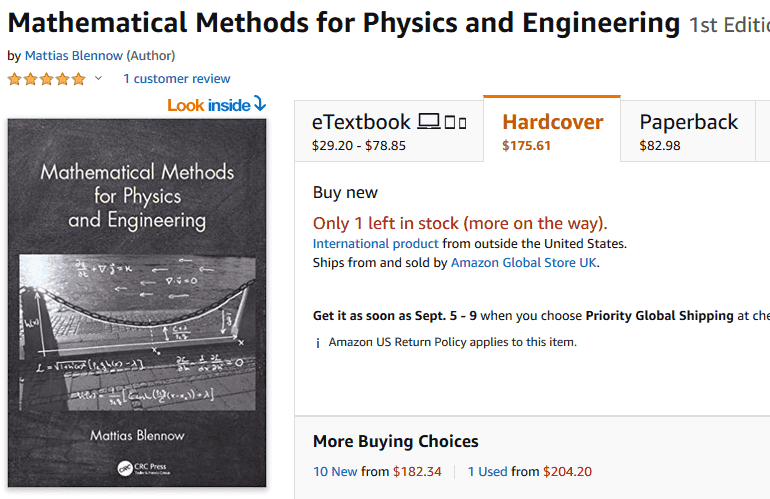Open the Amazon Global Store UK link
The height and width of the screenshot is (499, 770).
[524, 263]
